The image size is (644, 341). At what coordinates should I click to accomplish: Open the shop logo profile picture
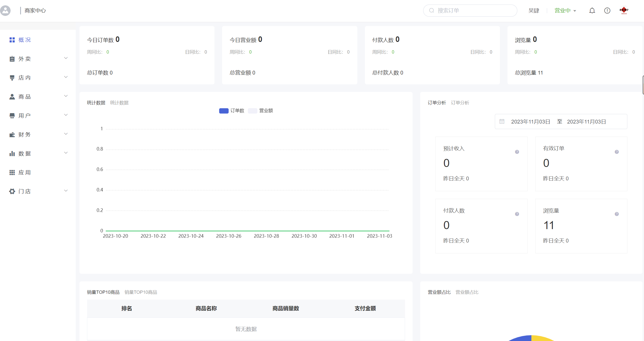(x=624, y=10)
